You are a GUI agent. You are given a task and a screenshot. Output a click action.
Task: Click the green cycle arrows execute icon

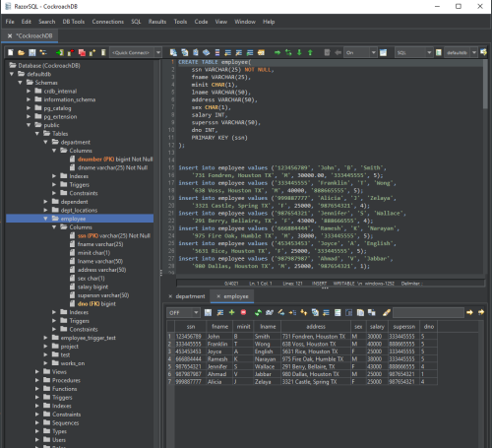pos(288,52)
